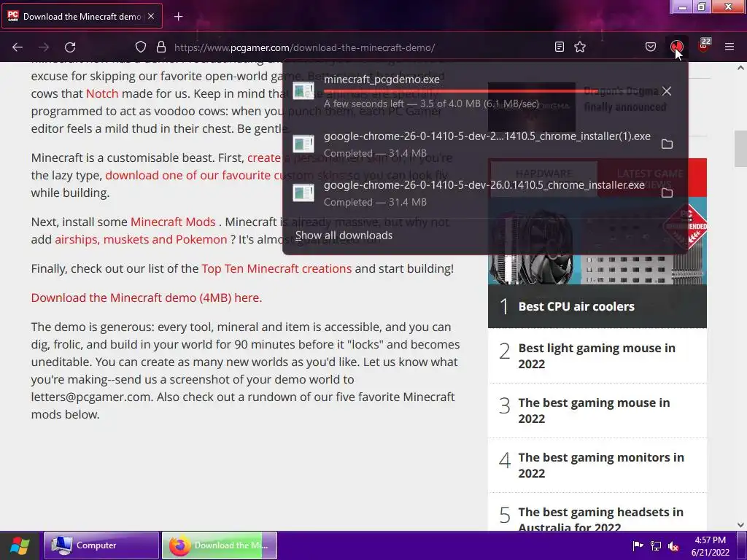Cancel the minecraft_pcgdemo.exe download
This screenshot has width=747, height=560.
pyautogui.click(x=667, y=91)
